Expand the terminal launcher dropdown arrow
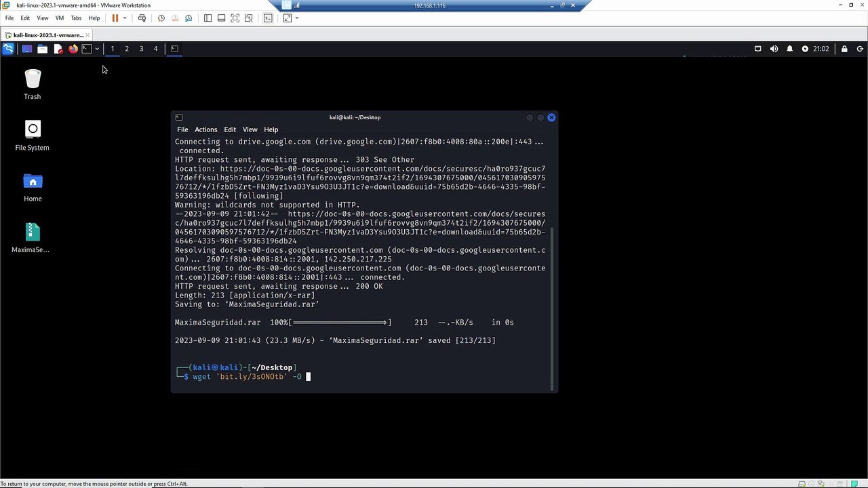Screen dimensions: 868x488 click(97, 49)
